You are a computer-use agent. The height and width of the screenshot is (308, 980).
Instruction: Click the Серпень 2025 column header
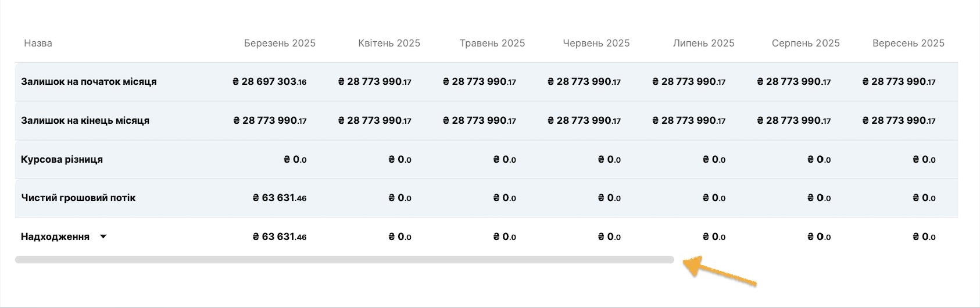[806, 43]
